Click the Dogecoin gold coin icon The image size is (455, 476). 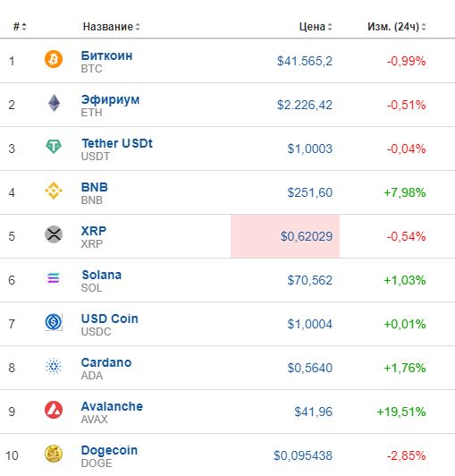[x=54, y=454]
